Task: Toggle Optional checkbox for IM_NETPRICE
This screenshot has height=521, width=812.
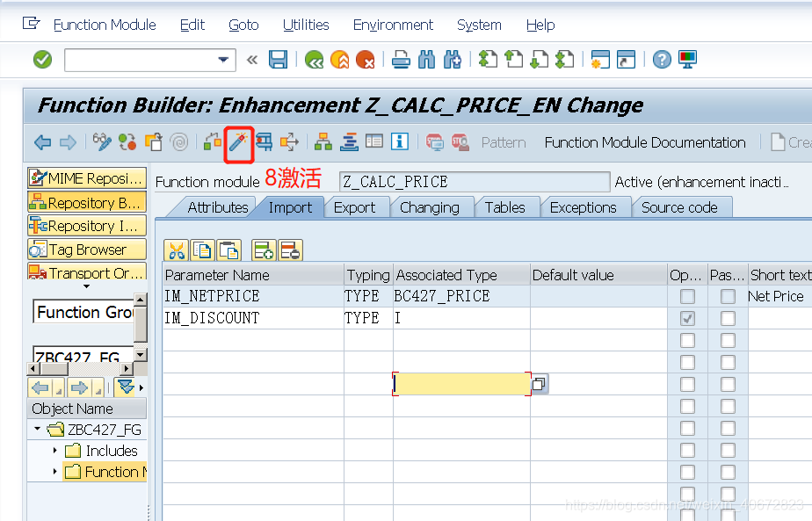Action: tap(687, 297)
